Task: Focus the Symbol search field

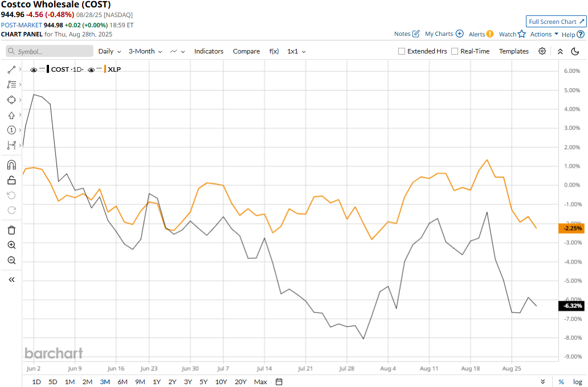Action: [x=50, y=51]
